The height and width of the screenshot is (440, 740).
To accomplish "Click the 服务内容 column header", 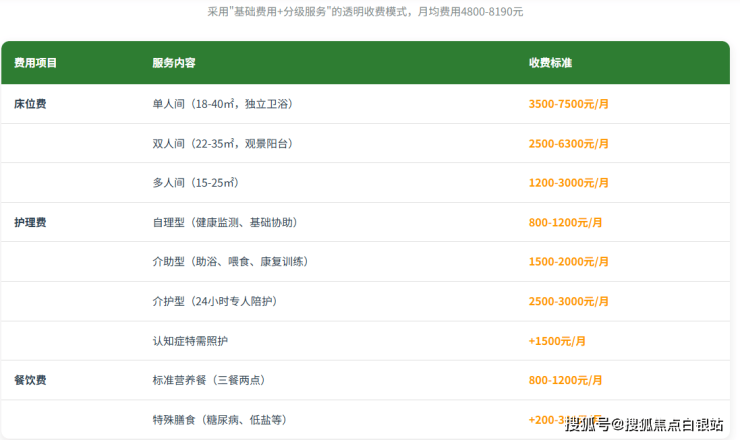I will pos(174,63).
